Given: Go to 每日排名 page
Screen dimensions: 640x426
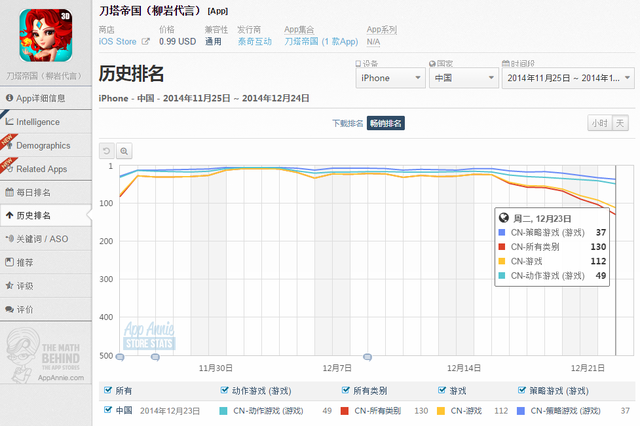Looking at the screenshot, I should (x=46, y=192).
